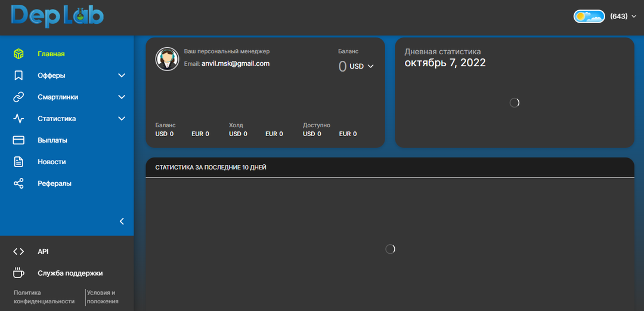This screenshot has width=644, height=311.
Task: Click the Статистика pulse icon
Action: click(18, 119)
